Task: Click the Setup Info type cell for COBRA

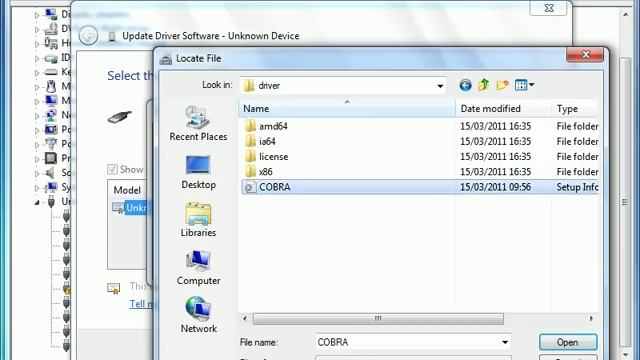Action: coord(577,187)
